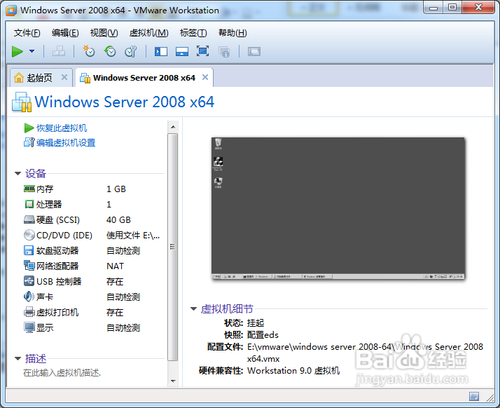The image size is (500, 408).
Task: Collapse the 描述 section
Action: coord(18,359)
